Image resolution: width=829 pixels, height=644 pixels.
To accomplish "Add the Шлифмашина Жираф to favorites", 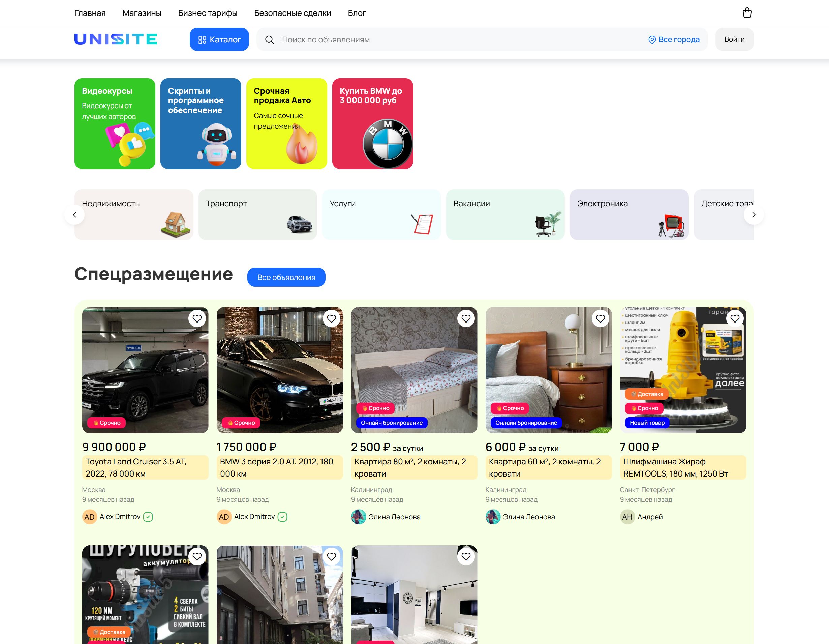I will (x=735, y=319).
